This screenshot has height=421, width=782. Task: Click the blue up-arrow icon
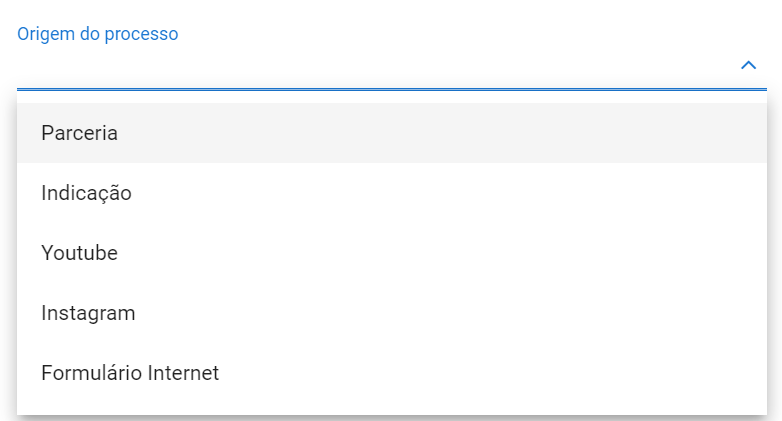pyautogui.click(x=748, y=65)
